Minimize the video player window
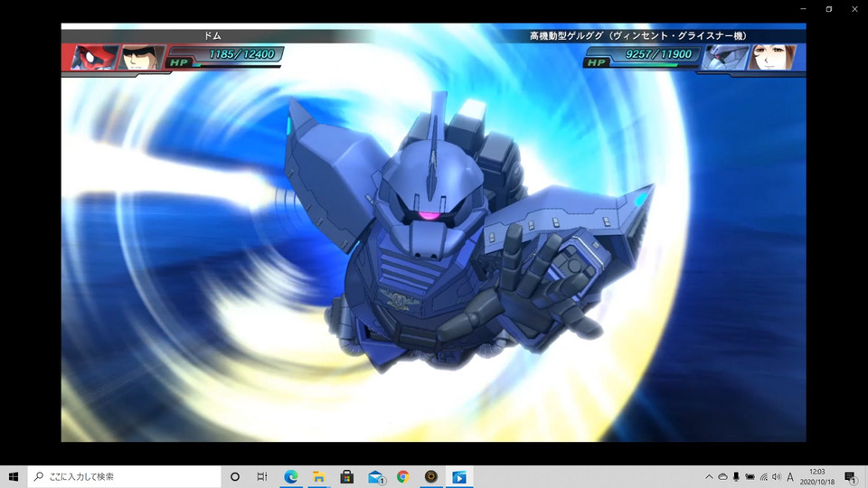Viewport: 868px width, 488px height. [803, 9]
